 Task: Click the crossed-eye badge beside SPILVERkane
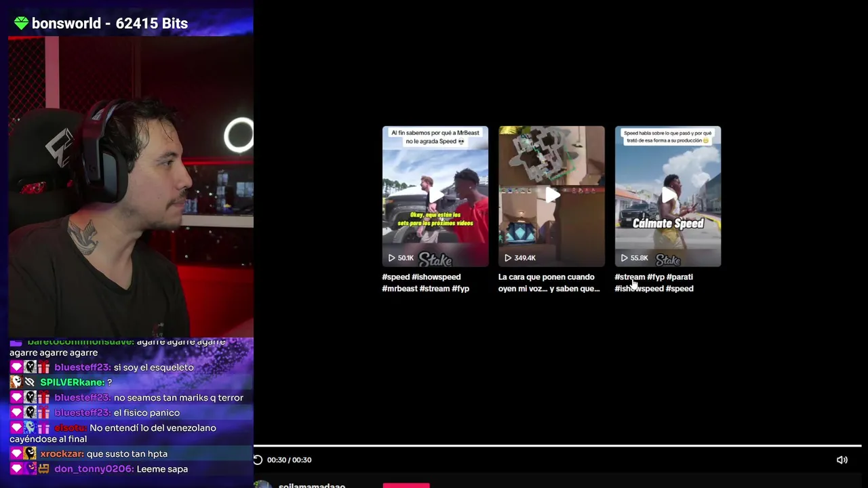(x=29, y=382)
